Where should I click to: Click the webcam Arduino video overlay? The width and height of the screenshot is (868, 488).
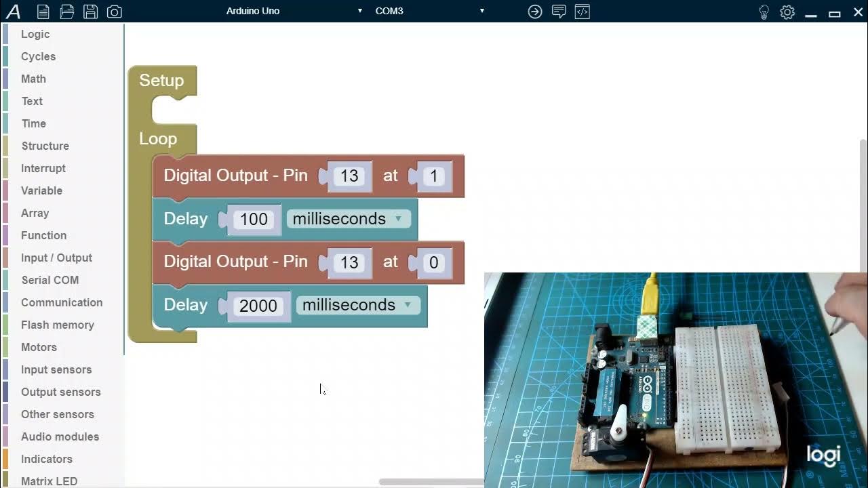[x=675, y=380]
